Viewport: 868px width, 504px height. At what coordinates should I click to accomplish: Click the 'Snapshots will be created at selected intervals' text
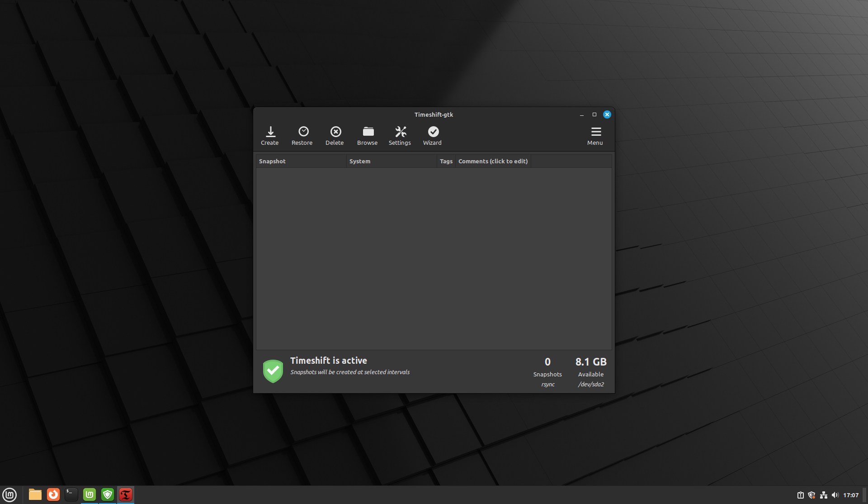[x=350, y=372]
